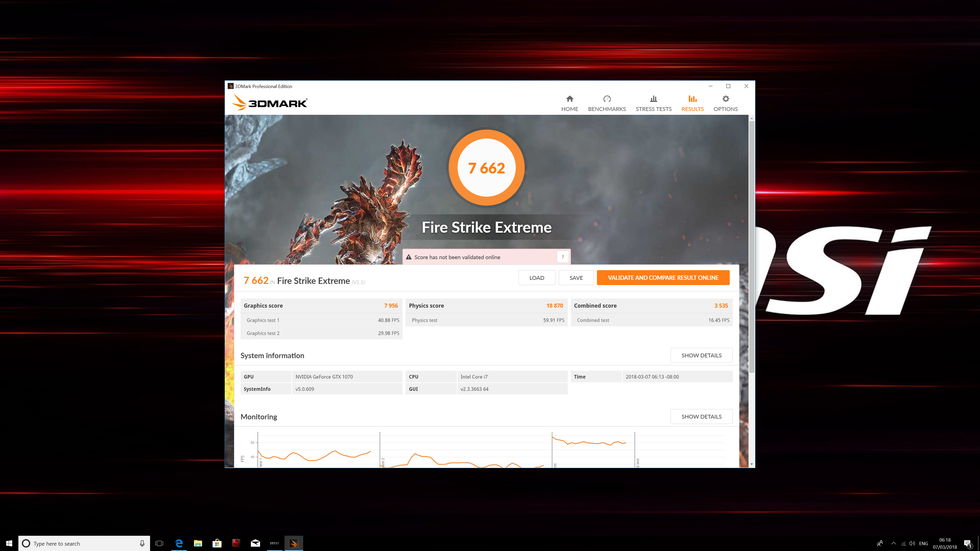Open the Benchmarks section
980x551 pixels.
click(x=607, y=103)
